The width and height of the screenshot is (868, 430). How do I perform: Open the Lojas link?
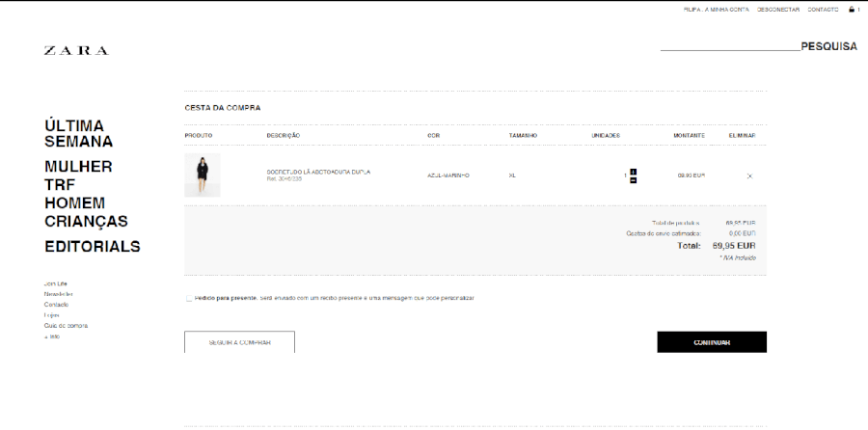click(x=51, y=315)
